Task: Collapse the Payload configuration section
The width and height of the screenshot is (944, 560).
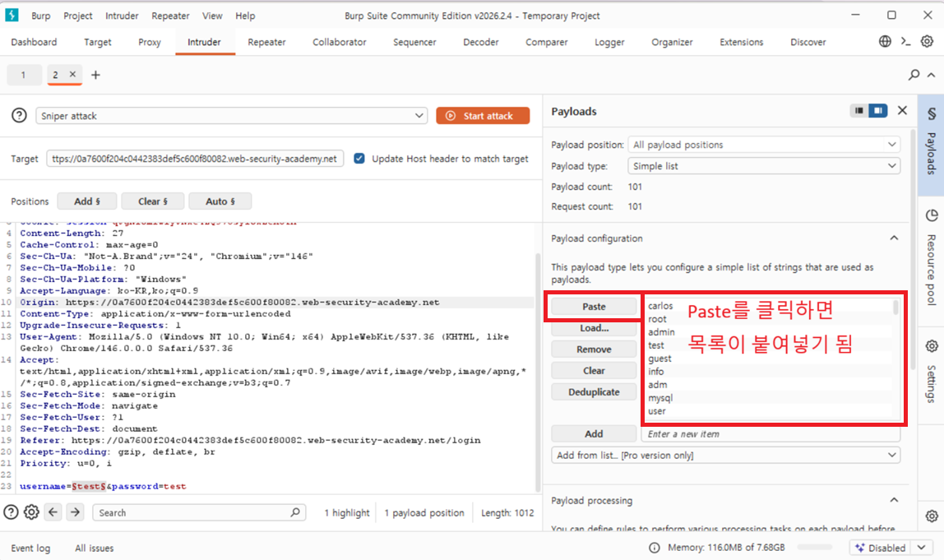Action: (894, 238)
